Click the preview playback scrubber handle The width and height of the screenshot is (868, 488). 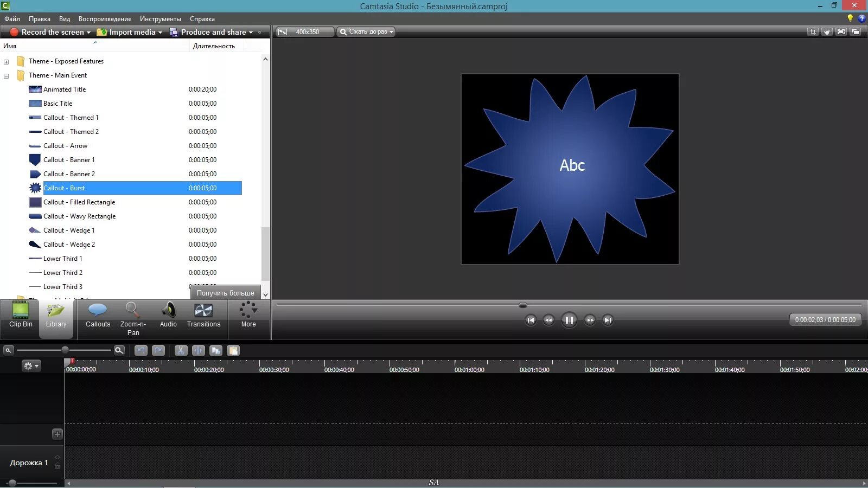pos(523,305)
